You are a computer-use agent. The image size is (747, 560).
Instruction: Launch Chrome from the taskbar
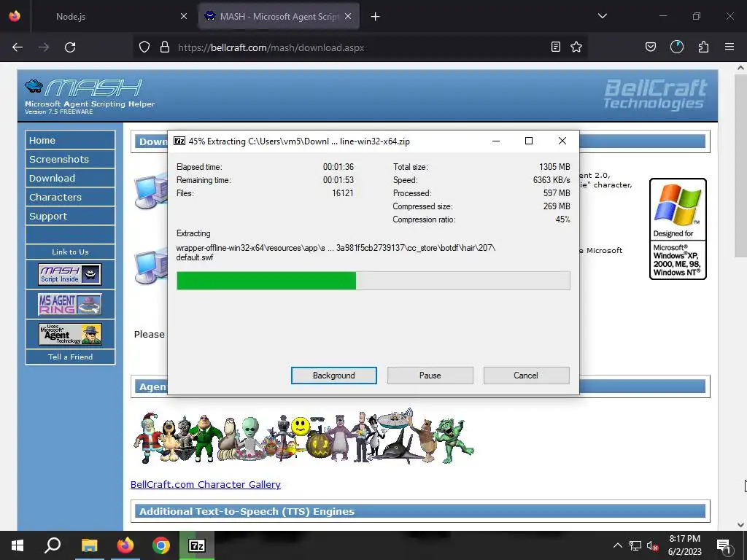coord(161,545)
